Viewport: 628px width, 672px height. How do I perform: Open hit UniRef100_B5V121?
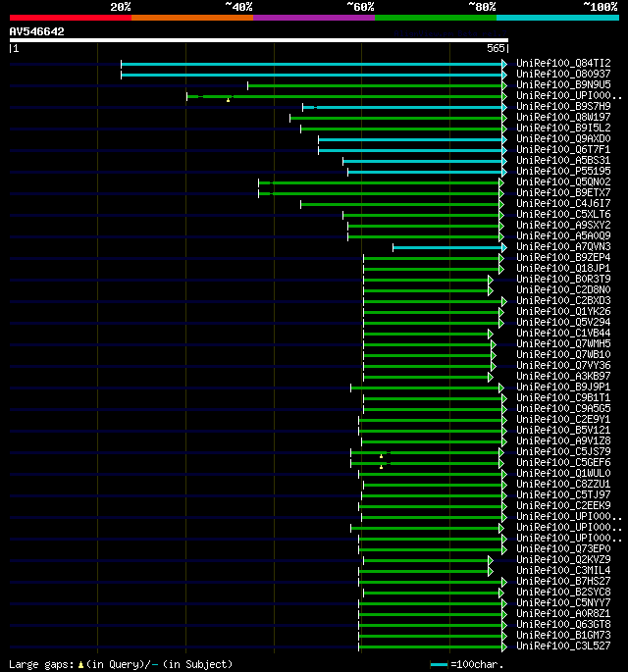(x=563, y=430)
